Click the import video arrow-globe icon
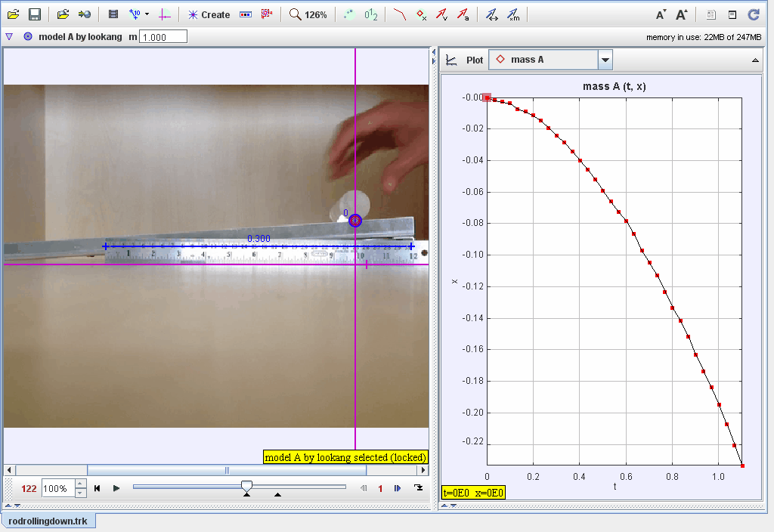The width and height of the screenshot is (774, 532). click(x=85, y=15)
